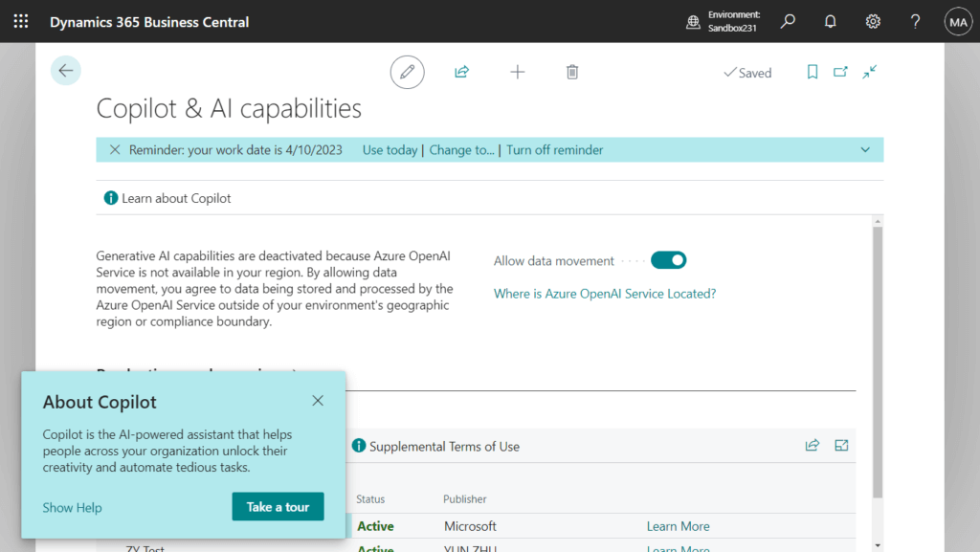Click Change to... in the reminder
The width and height of the screenshot is (980, 552).
(462, 150)
